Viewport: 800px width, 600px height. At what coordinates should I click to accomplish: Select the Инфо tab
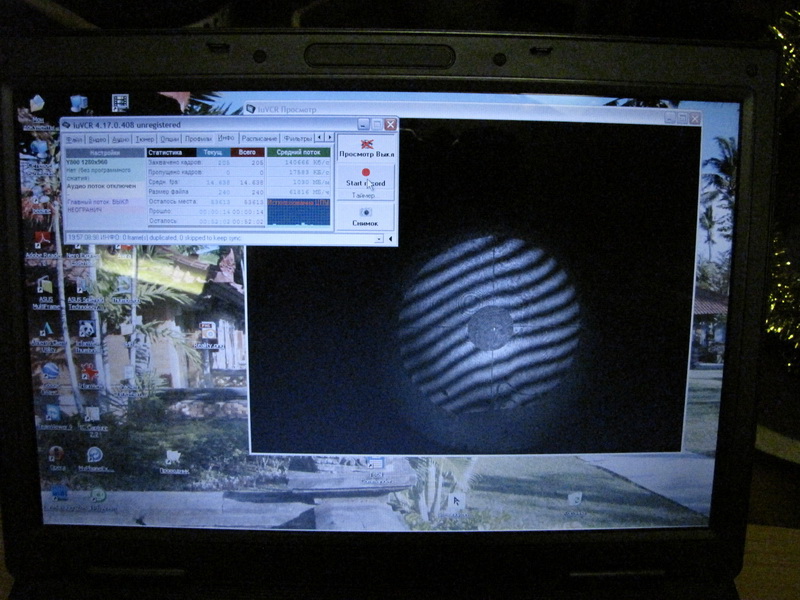coord(226,138)
